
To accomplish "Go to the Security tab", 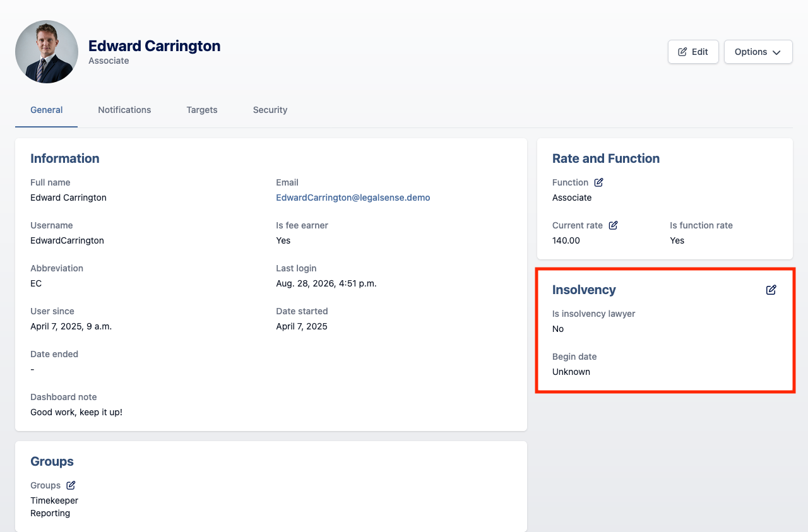I will point(270,110).
